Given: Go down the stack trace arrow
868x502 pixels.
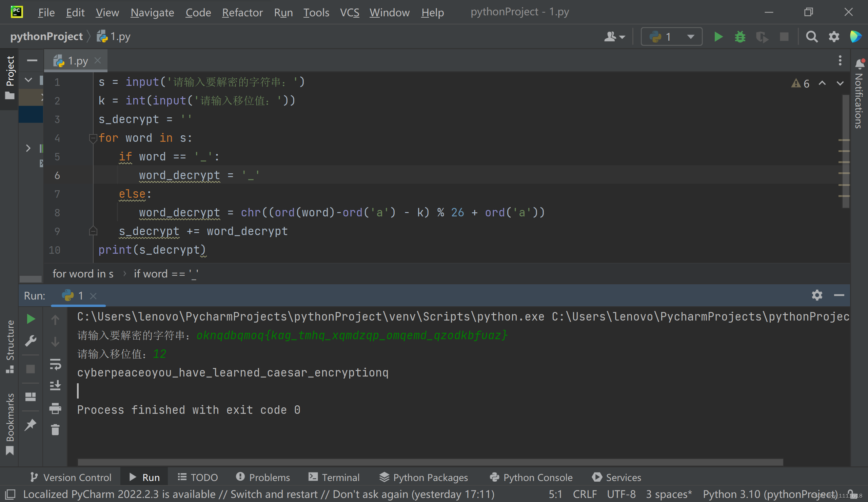Looking at the screenshot, I should pos(55,342).
